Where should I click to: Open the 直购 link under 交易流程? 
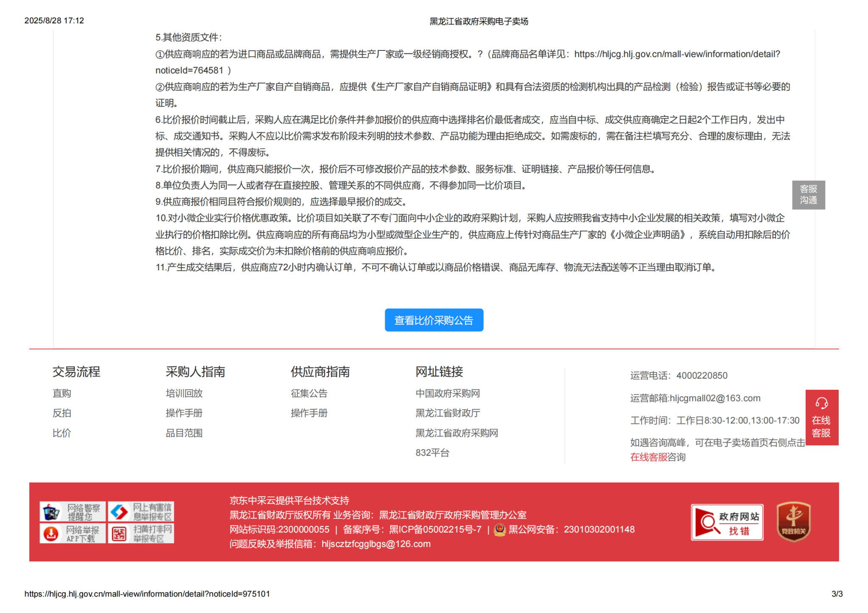62,393
